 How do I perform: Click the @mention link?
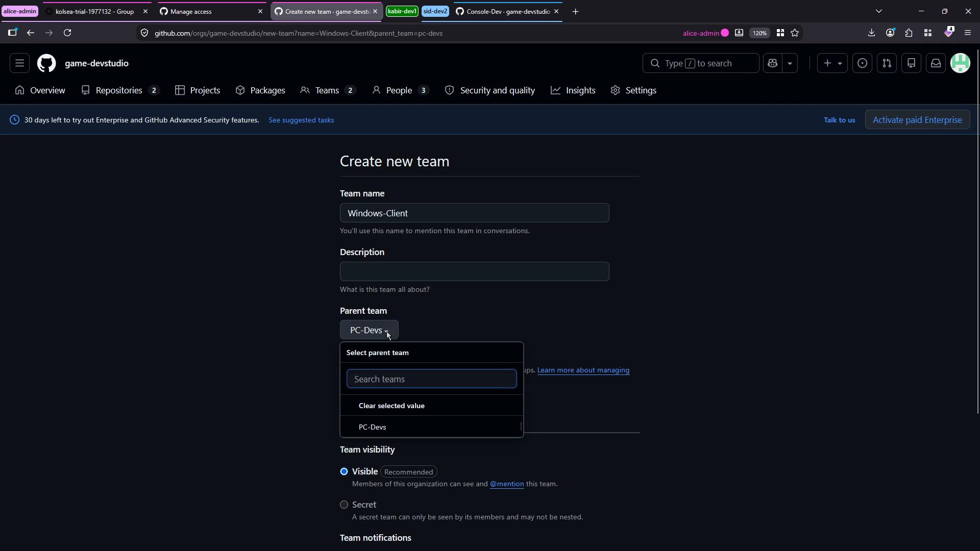pos(507,484)
